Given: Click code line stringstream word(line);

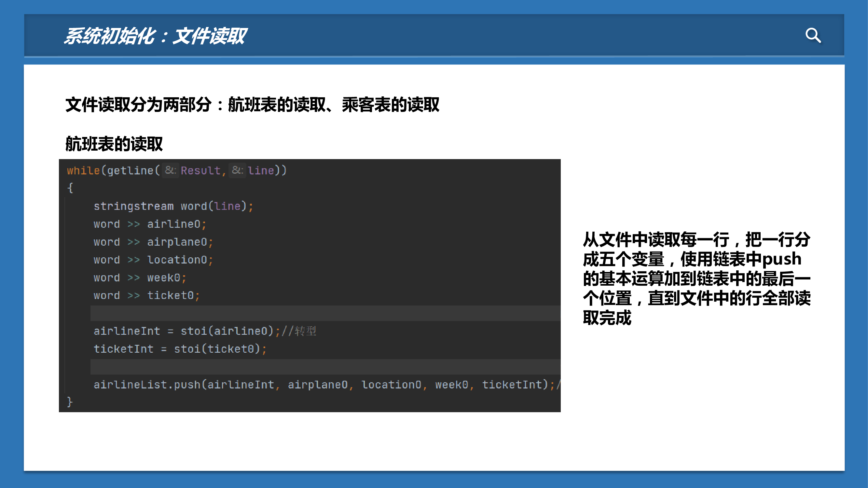Looking at the screenshot, I should click(173, 206).
